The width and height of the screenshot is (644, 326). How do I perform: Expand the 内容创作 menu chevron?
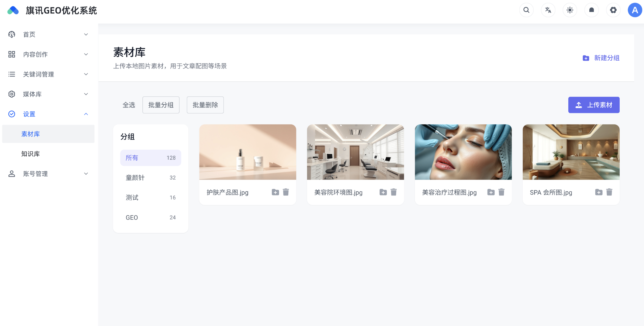point(86,54)
